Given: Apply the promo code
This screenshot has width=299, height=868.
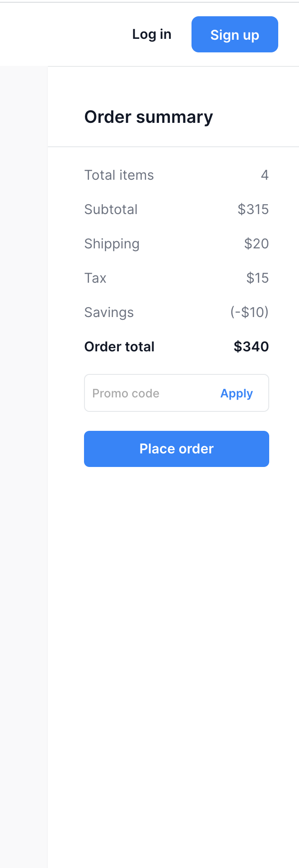Looking at the screenshot, I should 236,393.
